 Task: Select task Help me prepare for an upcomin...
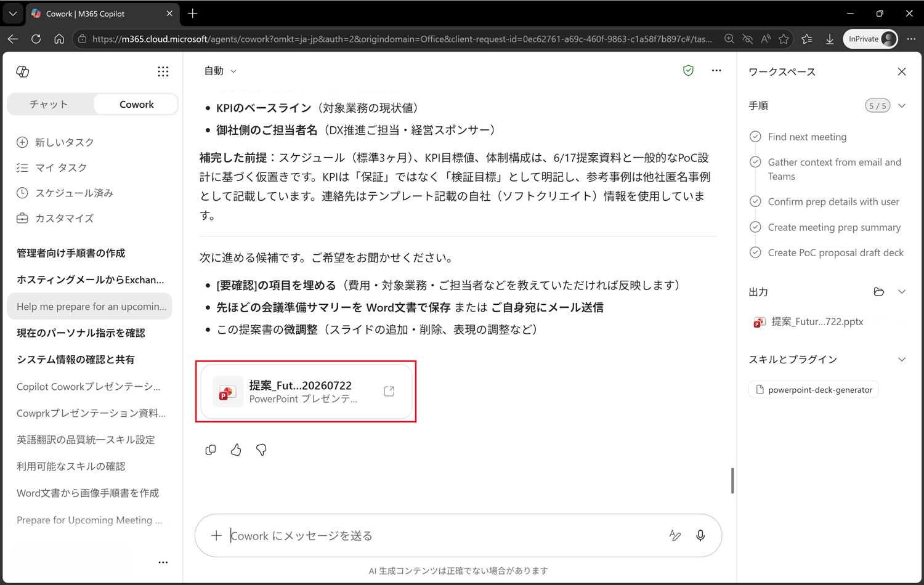click(89, 306)
